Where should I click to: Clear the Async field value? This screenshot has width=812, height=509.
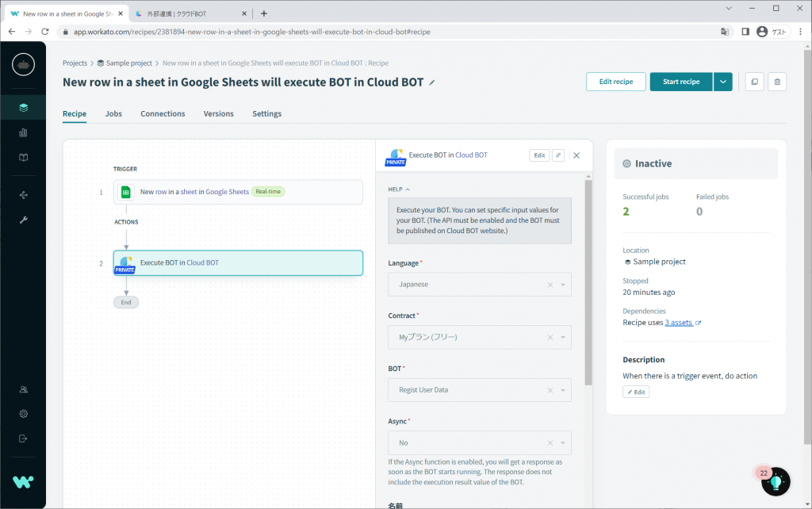[550, 443]
